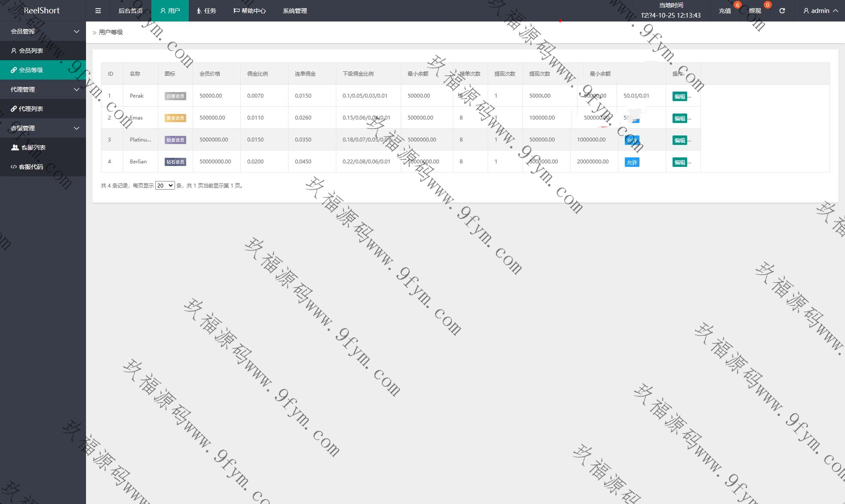Toggle 允许 switch in Platinum row

coord(632,140)
